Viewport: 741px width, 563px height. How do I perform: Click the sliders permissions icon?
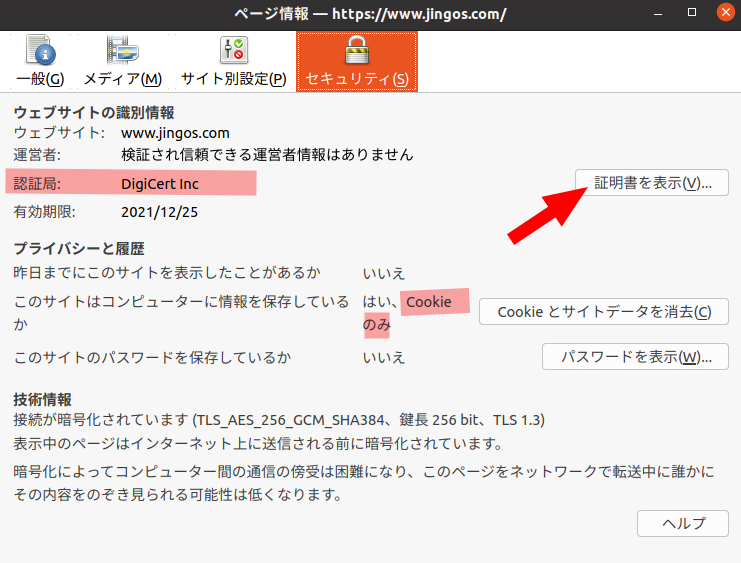click(234, 50)
